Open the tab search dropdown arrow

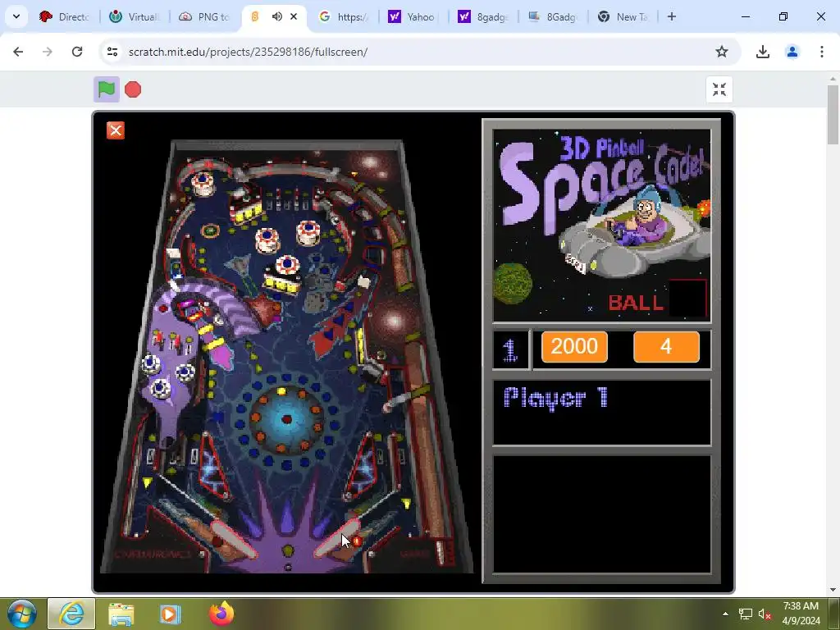(x=16, y=16)
